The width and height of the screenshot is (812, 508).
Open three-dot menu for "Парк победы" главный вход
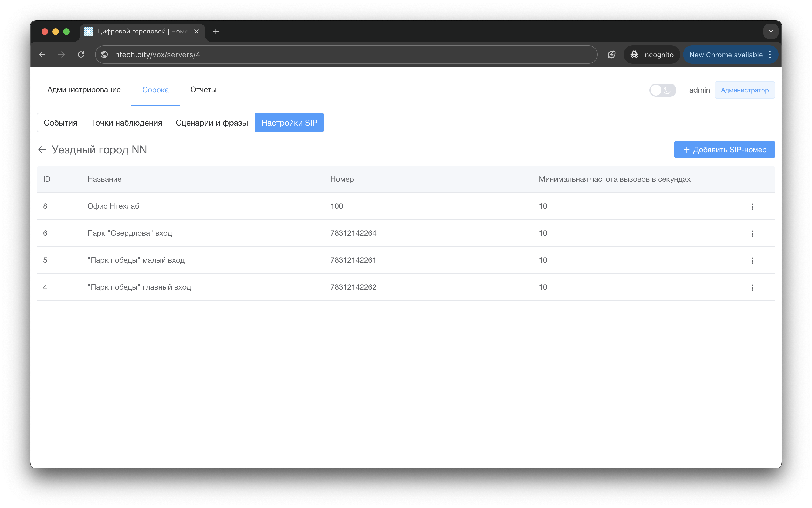click(x=752, y=287)
